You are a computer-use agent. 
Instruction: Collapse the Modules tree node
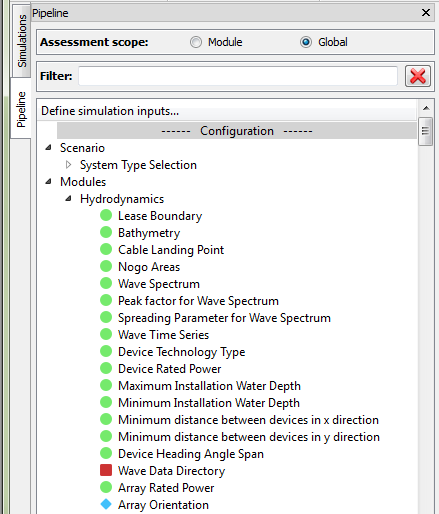(x=49, y=181)
